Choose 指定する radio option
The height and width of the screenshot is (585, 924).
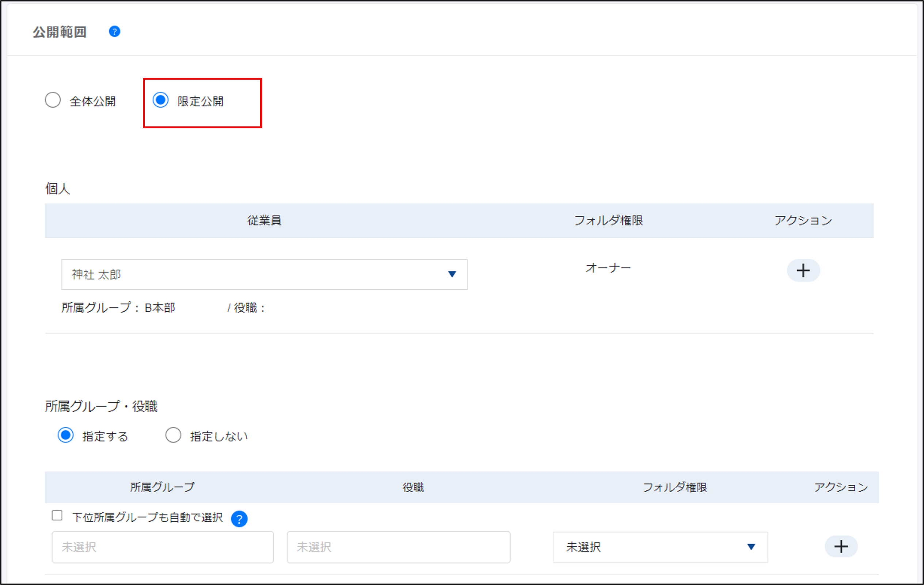coord(66,436)
